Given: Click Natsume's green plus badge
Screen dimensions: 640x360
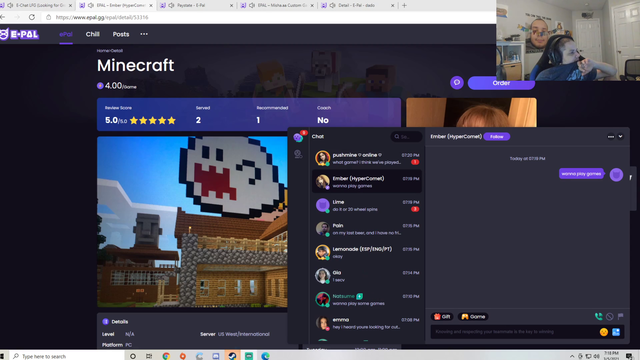Looking at the screenshot, I should coord(360,296).
